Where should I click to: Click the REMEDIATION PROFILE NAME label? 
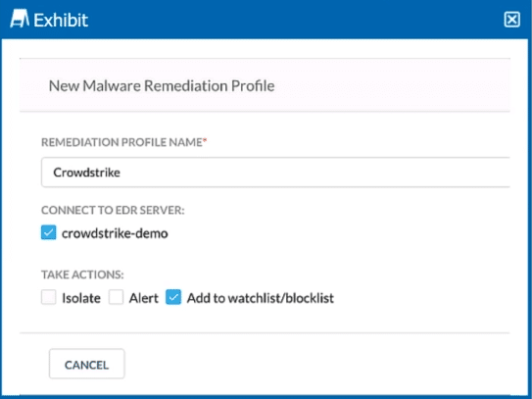121,142
